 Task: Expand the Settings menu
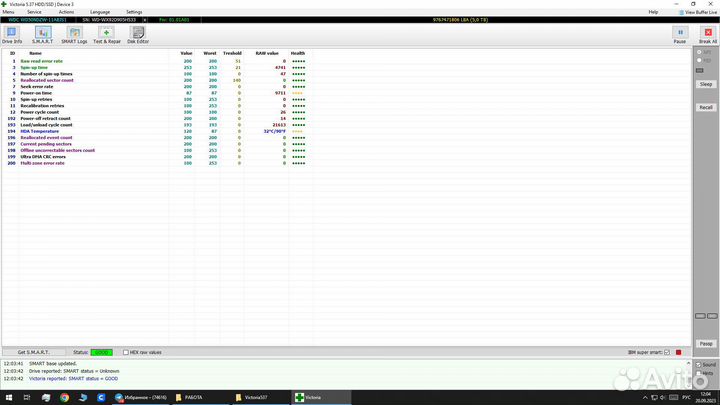[134, 12]
